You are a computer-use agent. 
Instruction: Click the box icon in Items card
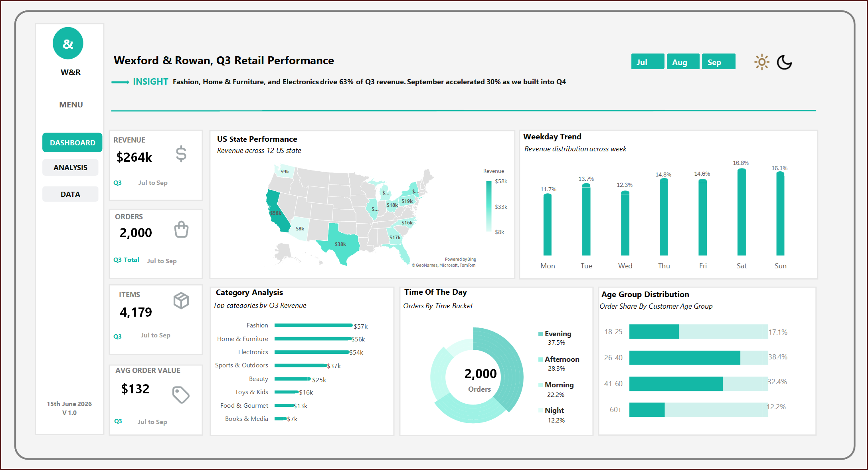181,301
